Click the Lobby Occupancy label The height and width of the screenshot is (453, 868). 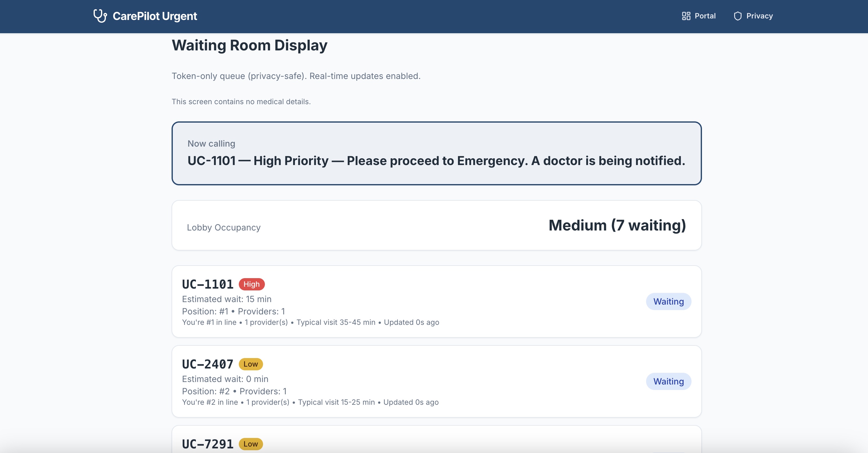[223, 227]
